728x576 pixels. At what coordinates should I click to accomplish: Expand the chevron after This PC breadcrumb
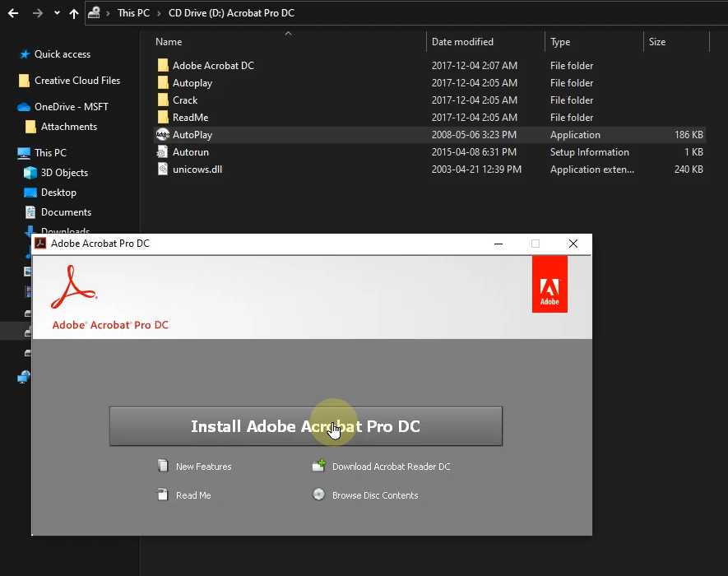159,13
